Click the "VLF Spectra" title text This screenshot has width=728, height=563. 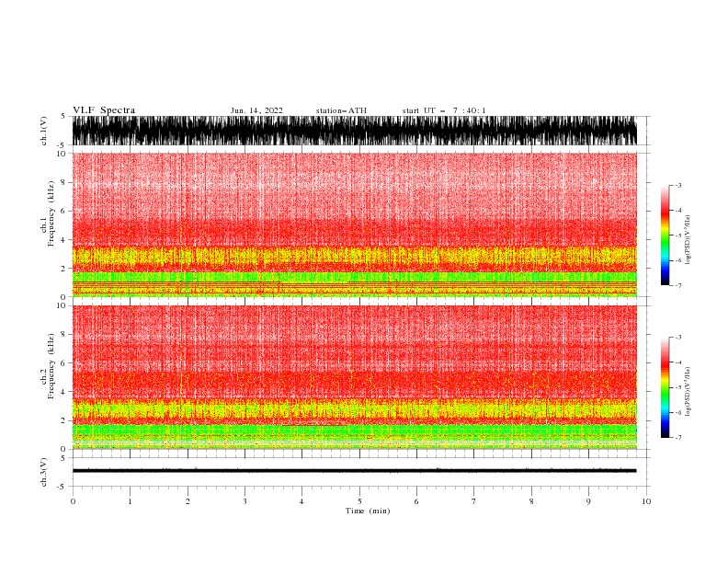[104, 110]
